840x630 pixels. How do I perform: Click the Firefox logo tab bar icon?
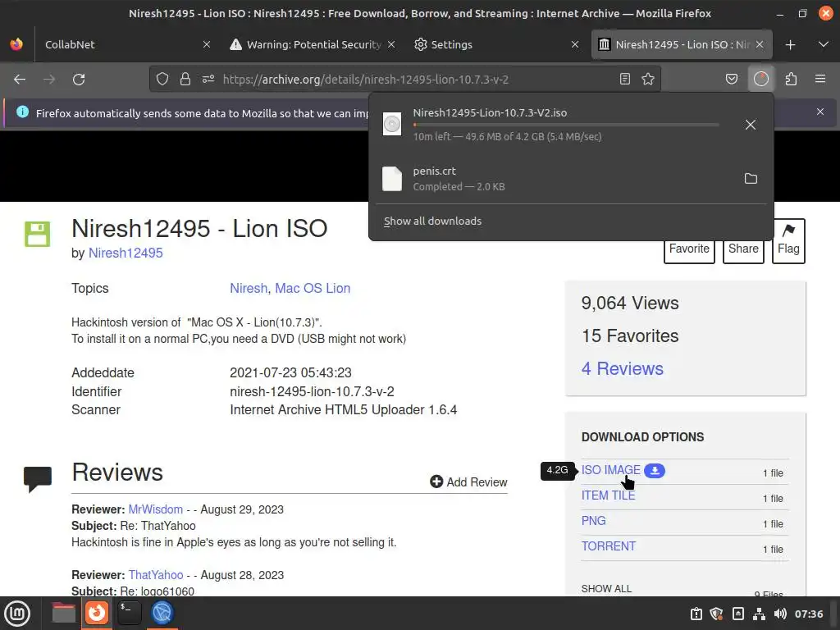tap(16, 44)
